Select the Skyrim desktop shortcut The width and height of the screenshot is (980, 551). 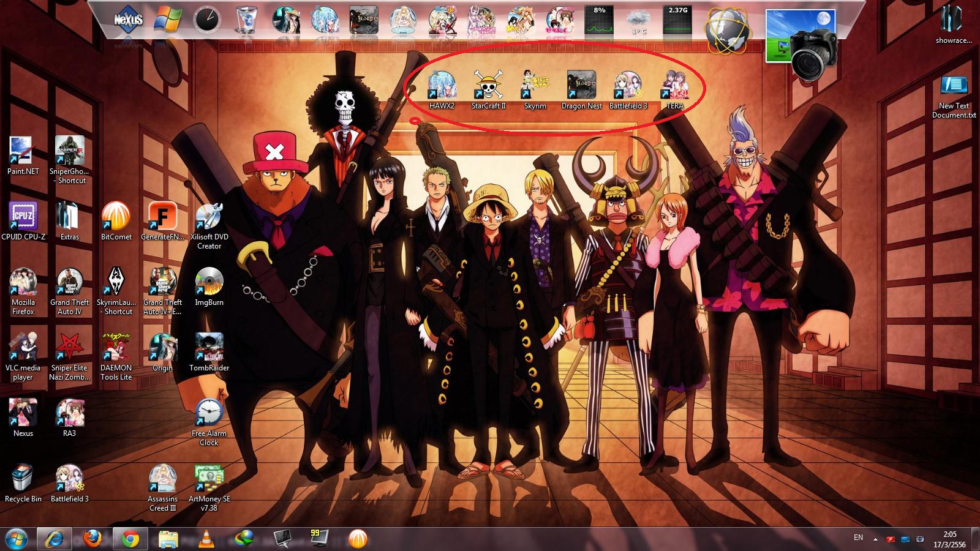(535, 90)
